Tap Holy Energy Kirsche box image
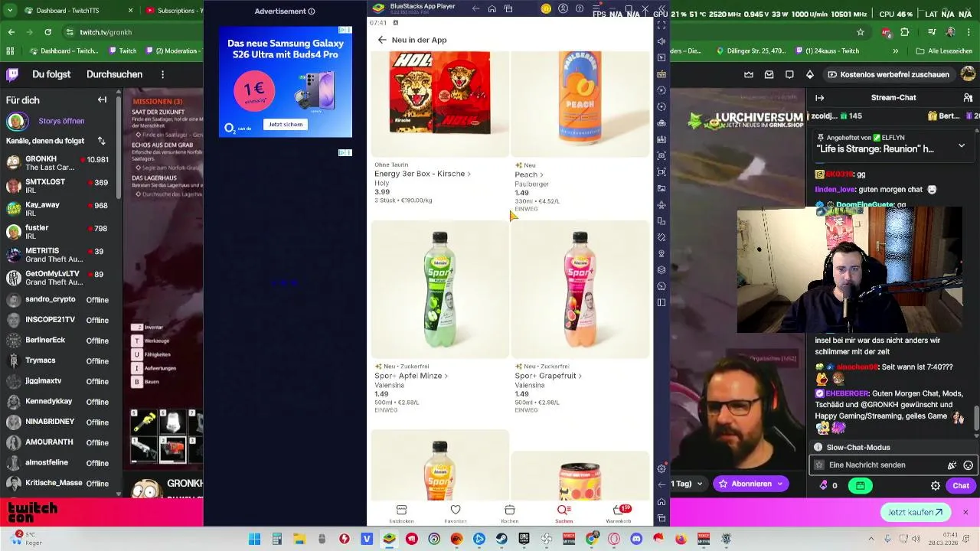Viewport: 980px width, 551px height. [x=440, y=104]
